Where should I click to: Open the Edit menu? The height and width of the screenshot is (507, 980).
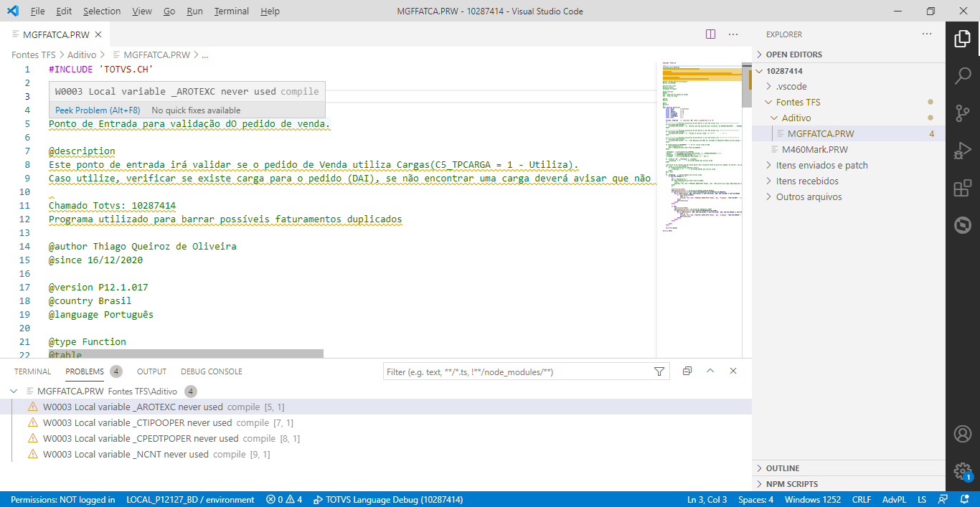coord(64,11)
